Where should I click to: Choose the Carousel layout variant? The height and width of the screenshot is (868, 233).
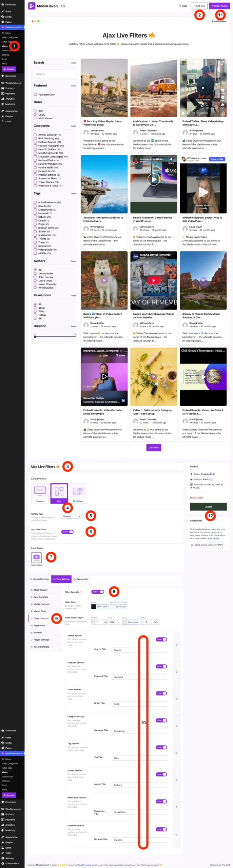pyautogui.click(x=40, y=493)
